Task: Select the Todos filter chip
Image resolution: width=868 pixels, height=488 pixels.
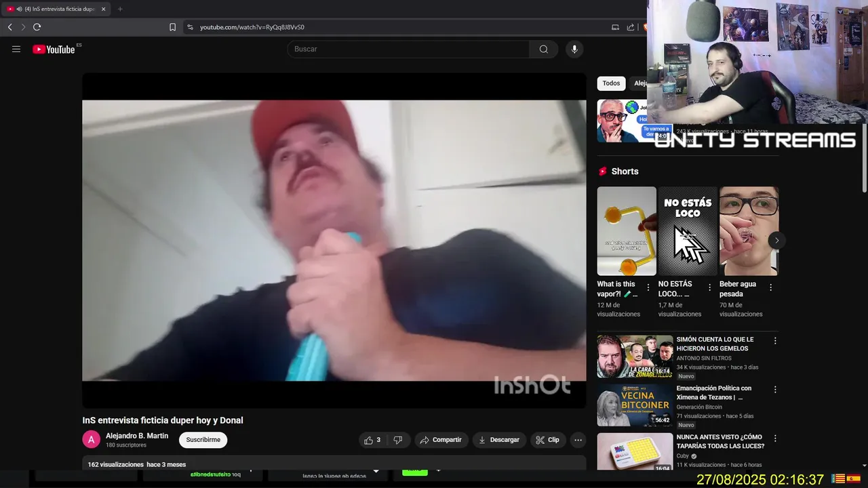Action: click(x=611, y=83)
